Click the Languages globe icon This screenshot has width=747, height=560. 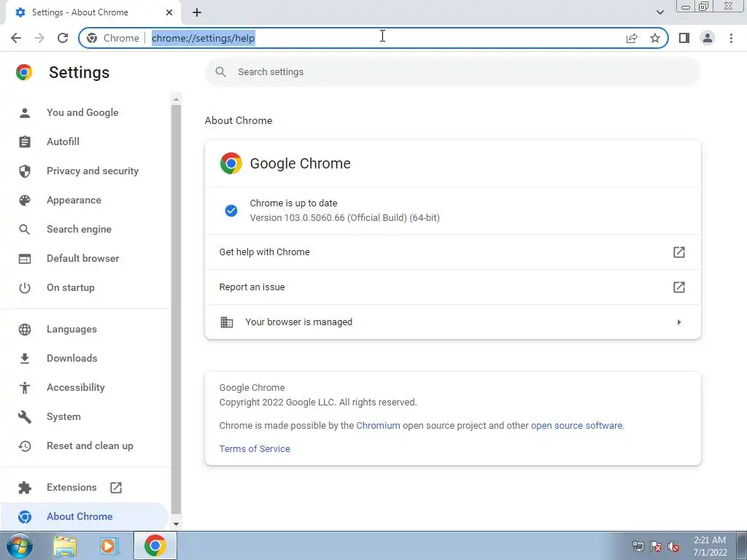point(24,330)
